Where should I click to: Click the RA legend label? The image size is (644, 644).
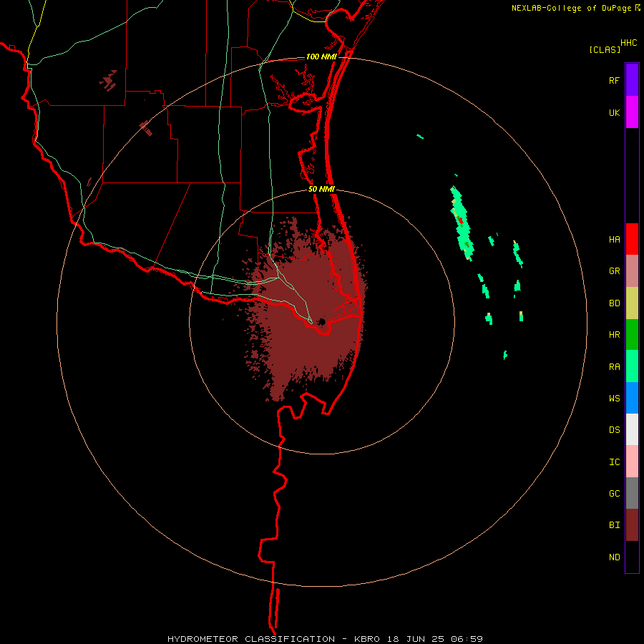point(614,366)
